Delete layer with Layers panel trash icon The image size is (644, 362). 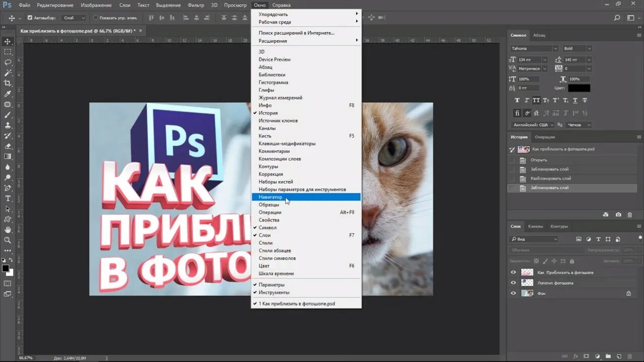point(629,356)
